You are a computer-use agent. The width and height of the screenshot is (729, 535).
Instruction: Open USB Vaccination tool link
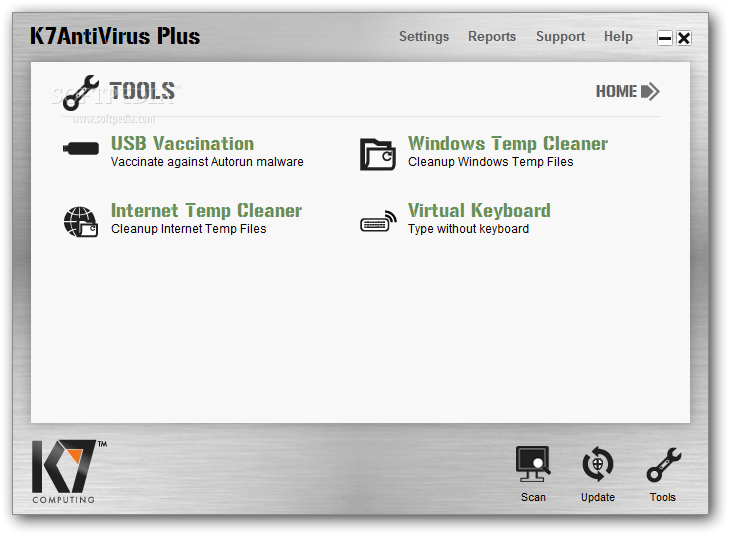[182, 143]
